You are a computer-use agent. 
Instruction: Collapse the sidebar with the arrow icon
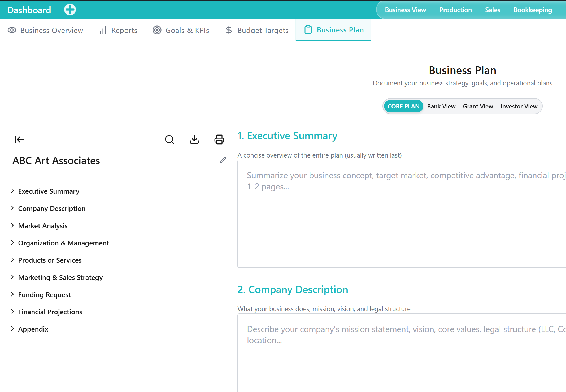coord(19,139)
